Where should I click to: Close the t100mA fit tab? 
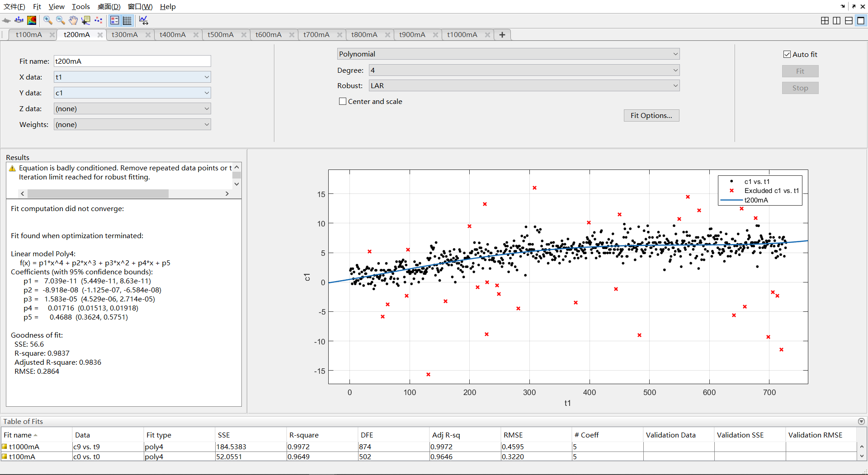pyautogui.click(x=52, y=35)
